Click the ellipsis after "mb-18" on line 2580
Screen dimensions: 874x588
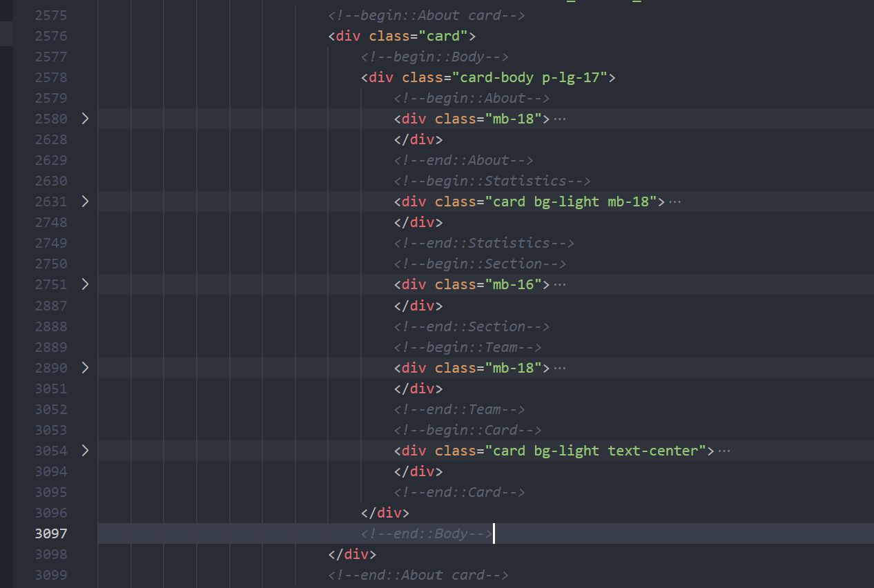click(560, 119)
